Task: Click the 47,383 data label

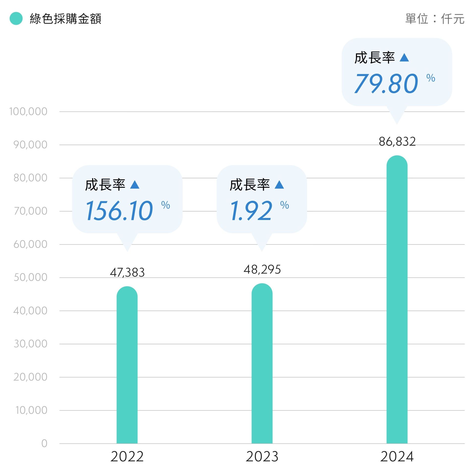Action: [127, 272]
